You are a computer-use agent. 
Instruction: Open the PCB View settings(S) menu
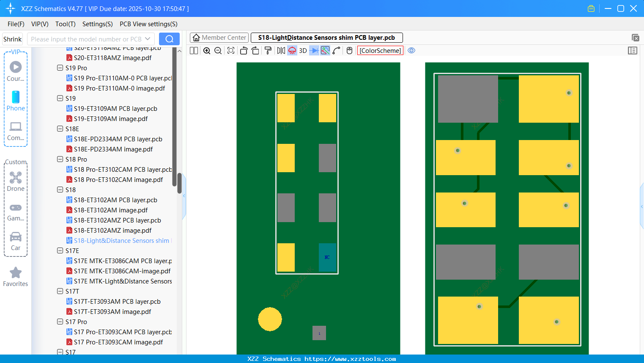[148, 24]
